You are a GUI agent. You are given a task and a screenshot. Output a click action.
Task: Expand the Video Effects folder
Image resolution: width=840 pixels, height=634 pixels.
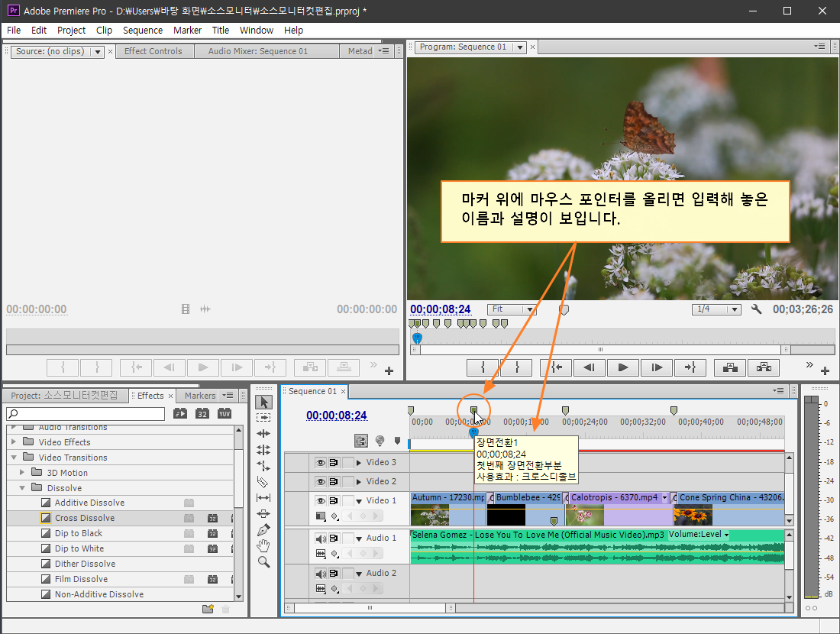[x=14, y=442]
